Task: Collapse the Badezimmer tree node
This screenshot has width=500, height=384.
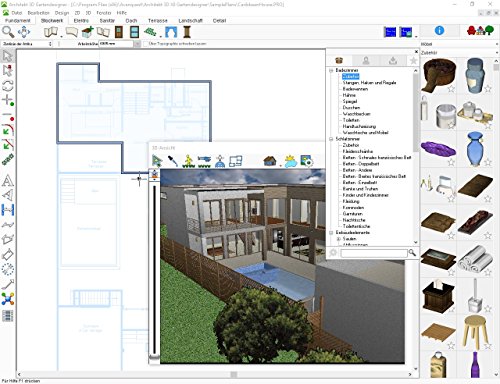Action: 331,70
